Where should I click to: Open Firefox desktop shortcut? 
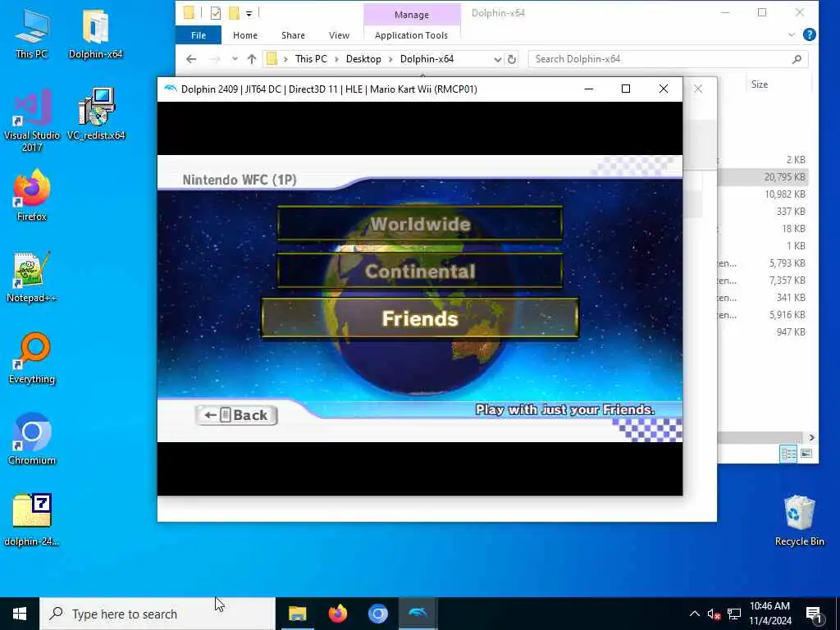pyautogui.click(x=32, y=195)
